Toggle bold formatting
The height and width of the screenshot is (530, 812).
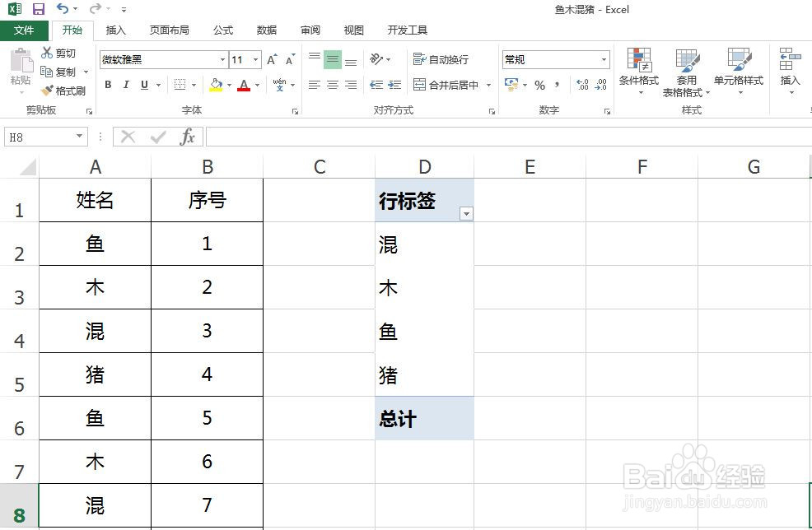pyautogui.click(x=108, y=85)
